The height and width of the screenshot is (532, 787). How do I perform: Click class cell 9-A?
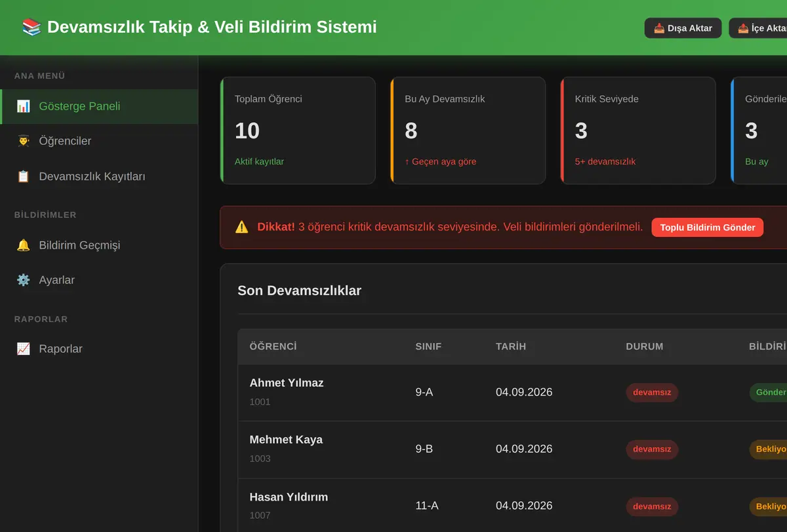424,392
